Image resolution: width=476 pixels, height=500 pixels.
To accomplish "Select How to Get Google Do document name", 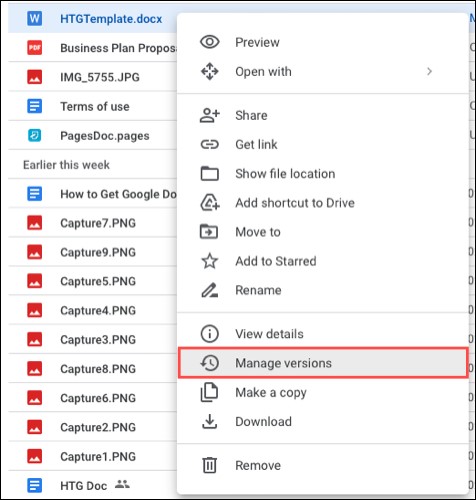I will (118, 194).
